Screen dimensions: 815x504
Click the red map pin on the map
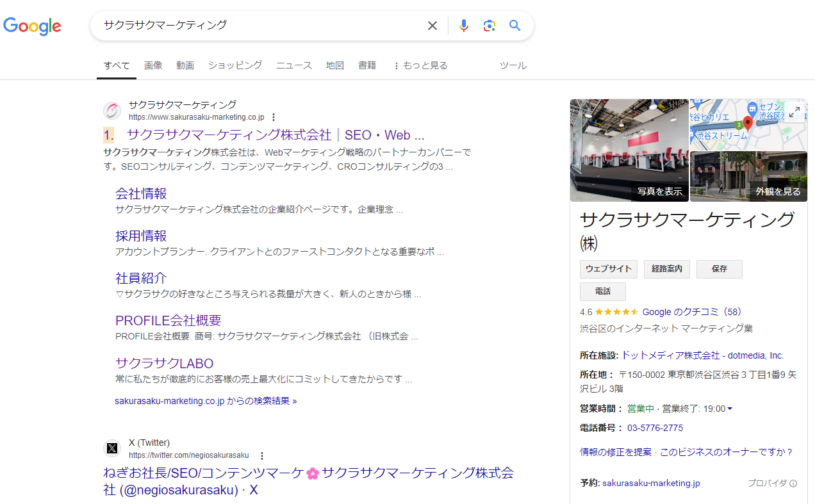[x=747, y=124]
